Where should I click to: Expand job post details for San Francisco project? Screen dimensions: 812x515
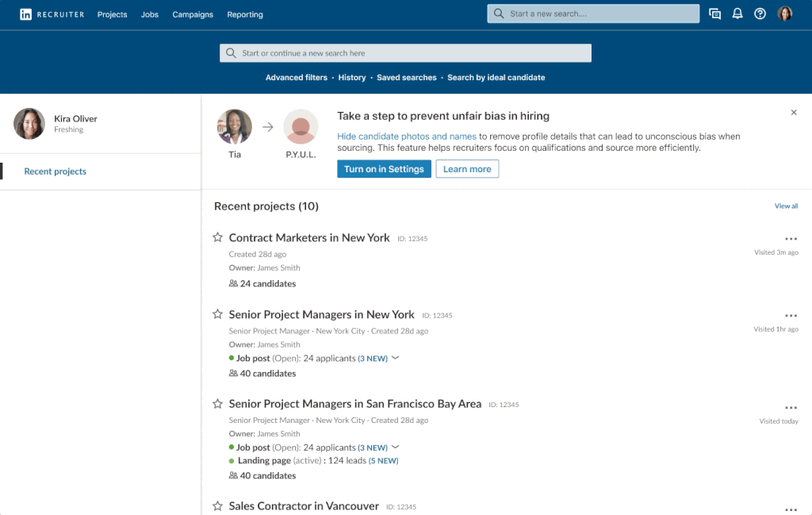396,448
